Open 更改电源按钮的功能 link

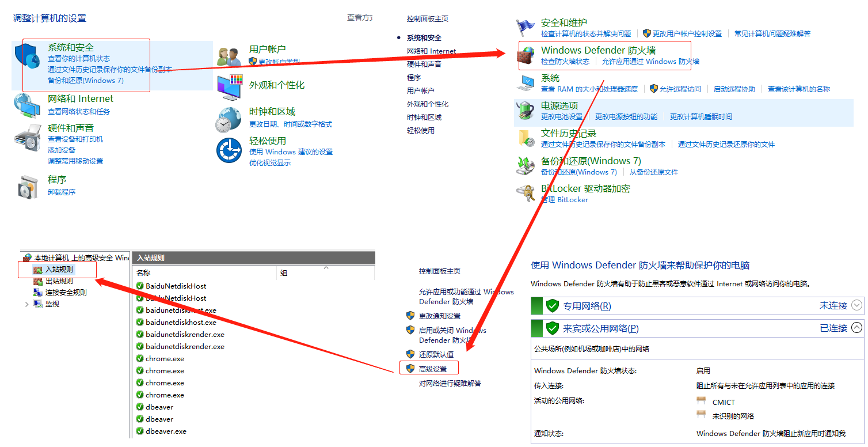coord(626,116)
